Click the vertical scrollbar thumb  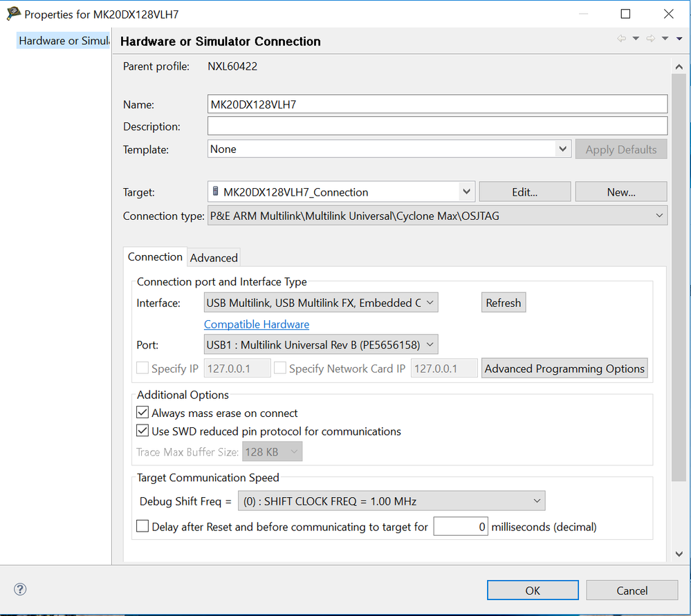click(x=679, y=277)
